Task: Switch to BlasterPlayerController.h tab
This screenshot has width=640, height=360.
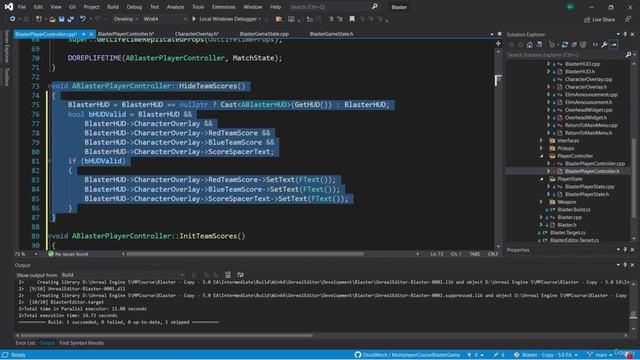Action: coord(126,34)
